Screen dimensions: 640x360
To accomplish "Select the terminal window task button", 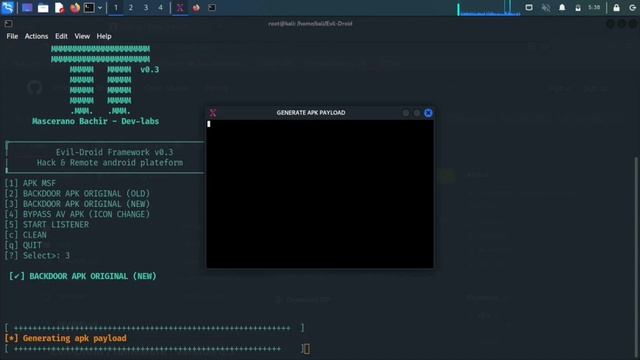I will tap(212, 8).
